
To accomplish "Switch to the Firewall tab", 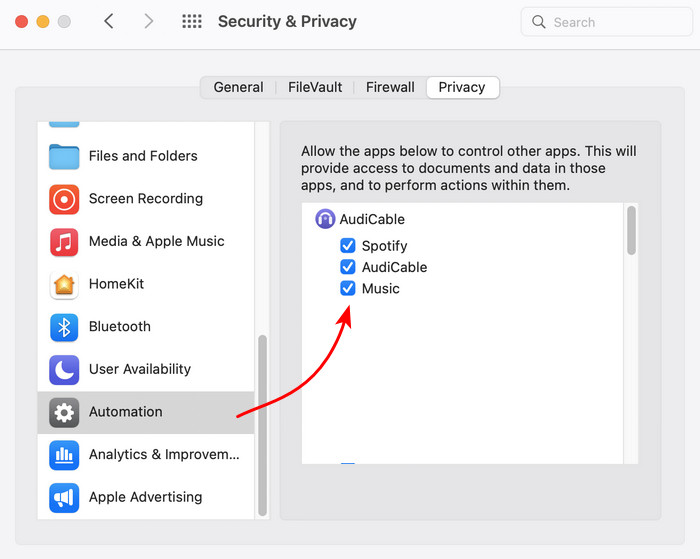I will click(x=390, y=87).
